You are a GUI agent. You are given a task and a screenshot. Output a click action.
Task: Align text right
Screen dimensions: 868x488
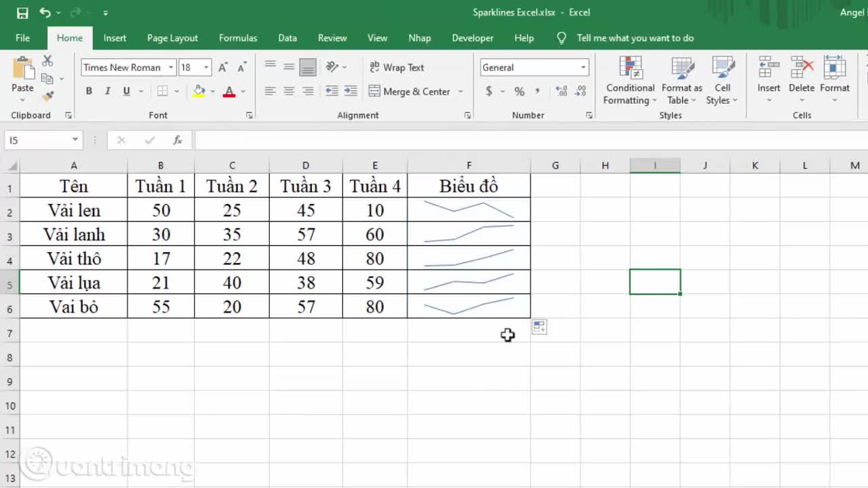click(x=308, y=91)
